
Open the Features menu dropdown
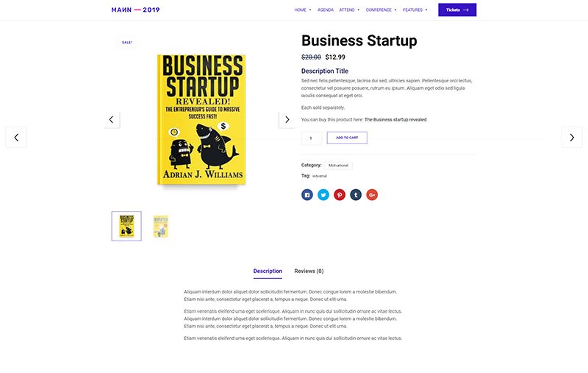coord(415,10)
